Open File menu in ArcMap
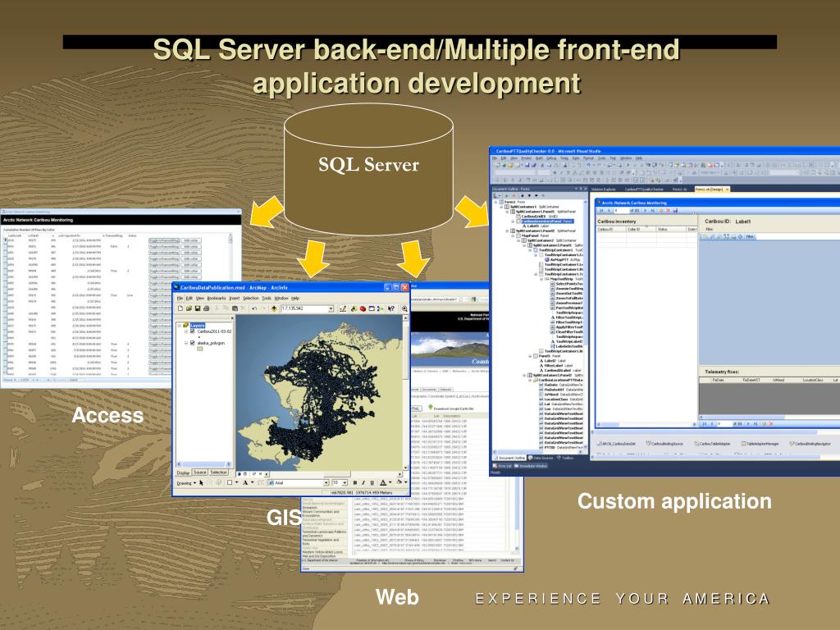840x630 pixels. click(x=180, y=299)
